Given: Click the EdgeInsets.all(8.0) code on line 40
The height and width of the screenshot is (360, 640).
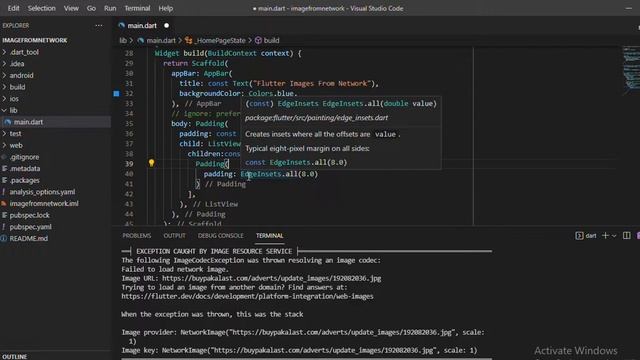Looking at the screenshot, I should 279,174.
